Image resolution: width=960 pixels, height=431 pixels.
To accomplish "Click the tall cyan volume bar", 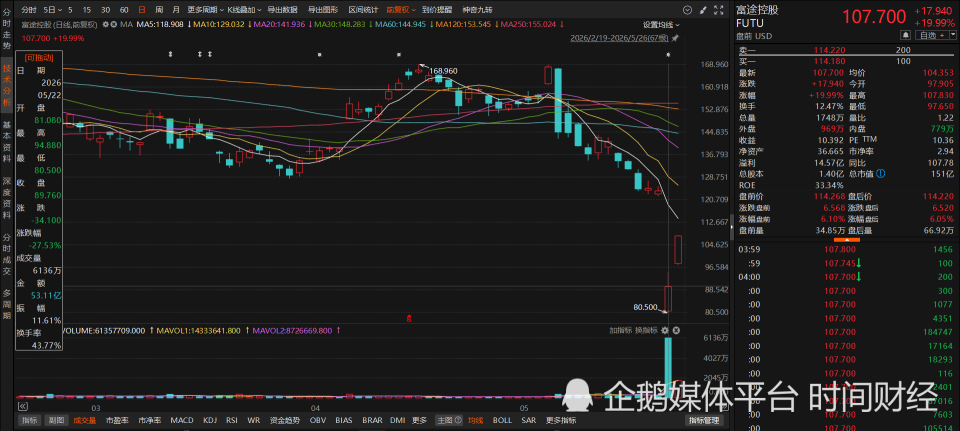I will 668,367.
